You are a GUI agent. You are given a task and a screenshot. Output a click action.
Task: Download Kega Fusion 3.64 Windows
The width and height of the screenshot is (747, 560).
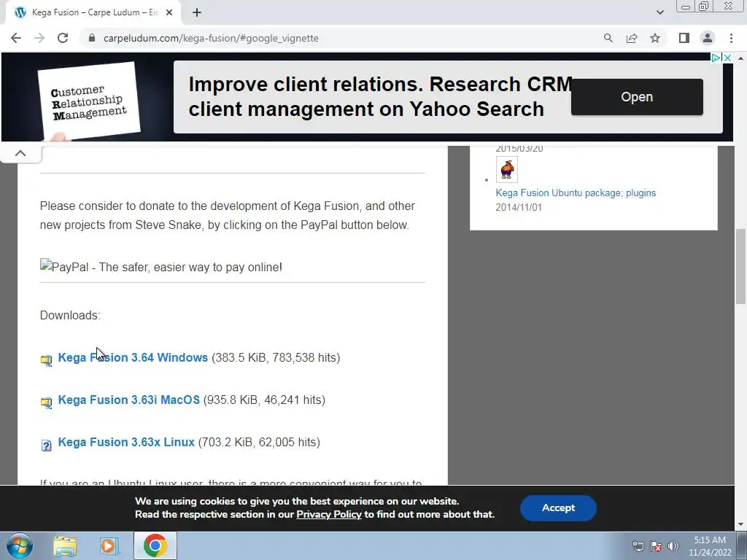tap(133, 357)
